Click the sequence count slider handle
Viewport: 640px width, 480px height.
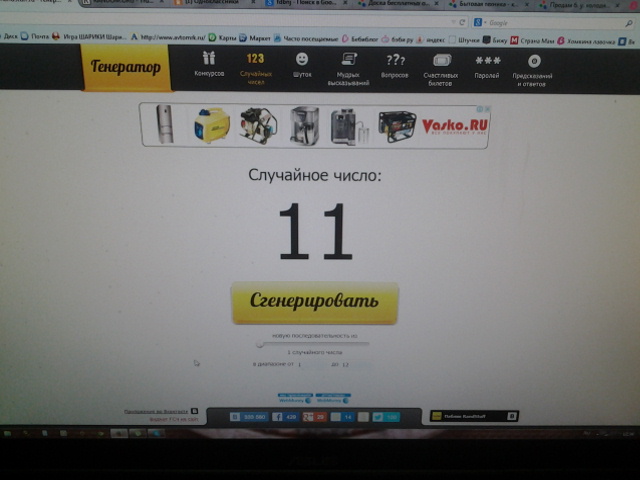[260, 344]
